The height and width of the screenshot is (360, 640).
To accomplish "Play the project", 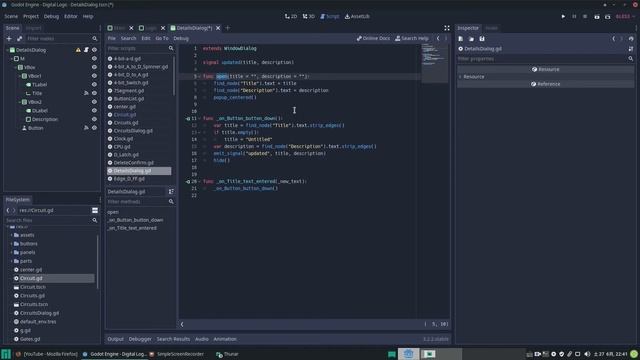I will pyautogui.click(x=563, y=16).
